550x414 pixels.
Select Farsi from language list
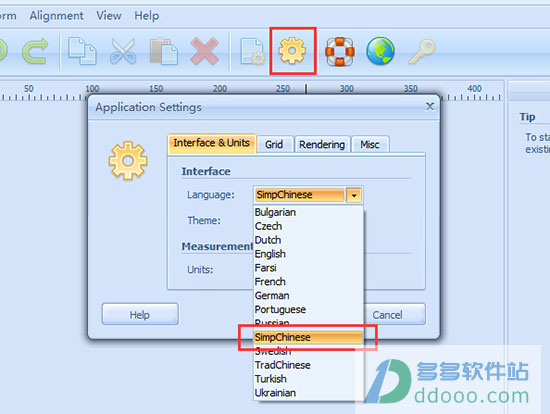(308, 268)
